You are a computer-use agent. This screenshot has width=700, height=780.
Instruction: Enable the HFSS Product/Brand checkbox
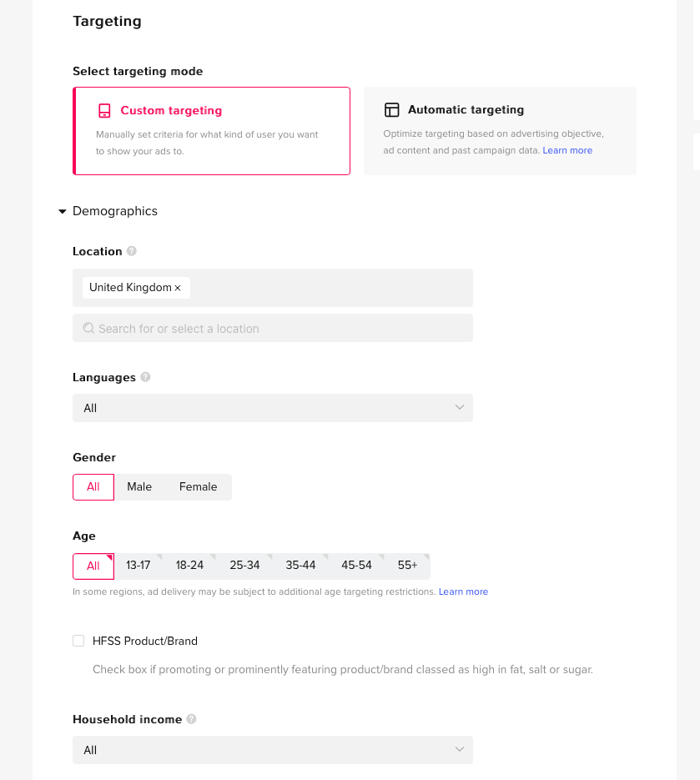coord(78,641)
